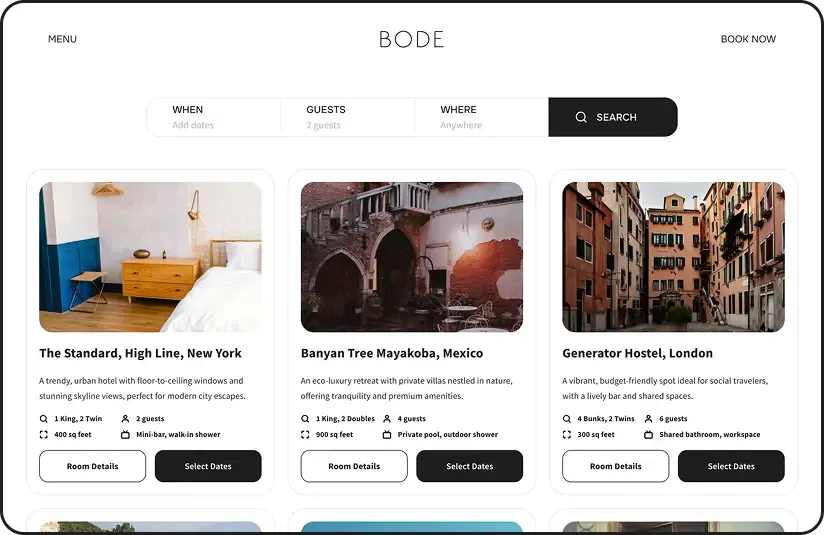Click the BOOK NOW link
This screenshot has width=824, height=535.
pos(748,39)
